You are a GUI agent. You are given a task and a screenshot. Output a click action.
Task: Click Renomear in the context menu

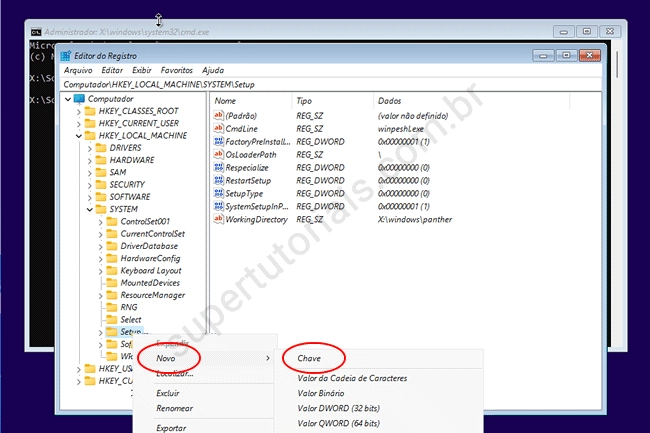(x=176, y=408)
